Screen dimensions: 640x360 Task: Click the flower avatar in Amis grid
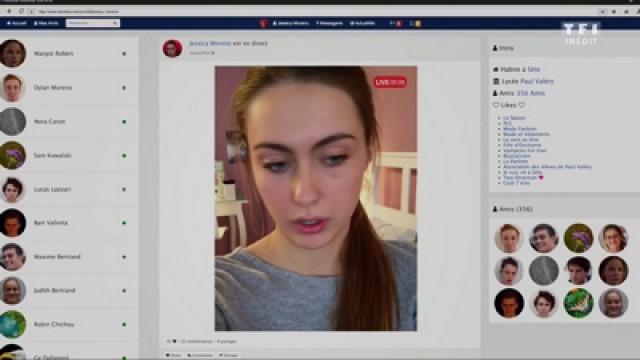click(578, 238)
